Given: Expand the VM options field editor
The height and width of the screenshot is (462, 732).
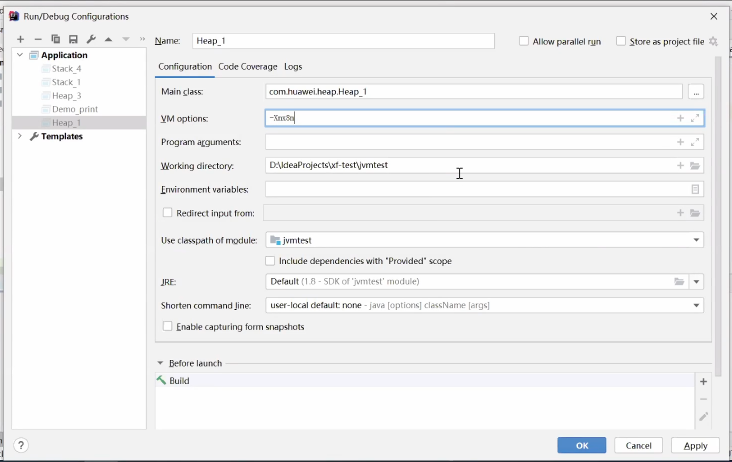Looking at the screenshot, I should point(696,118).
